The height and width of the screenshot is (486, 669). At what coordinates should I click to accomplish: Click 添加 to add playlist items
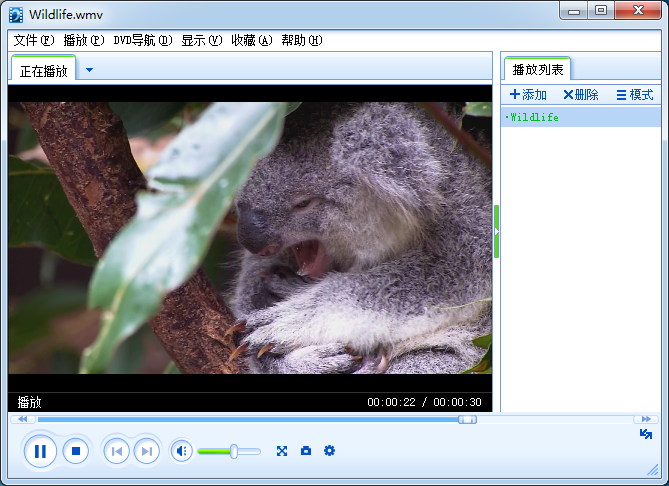click(528, 95)
